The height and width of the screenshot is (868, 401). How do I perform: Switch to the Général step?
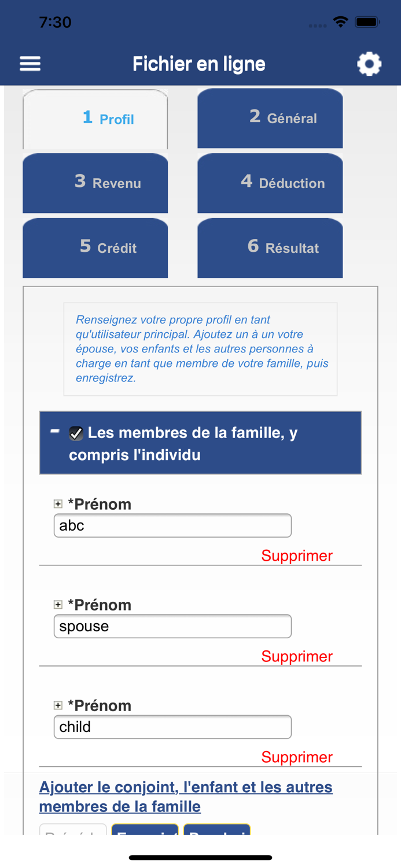click(270, 117)
